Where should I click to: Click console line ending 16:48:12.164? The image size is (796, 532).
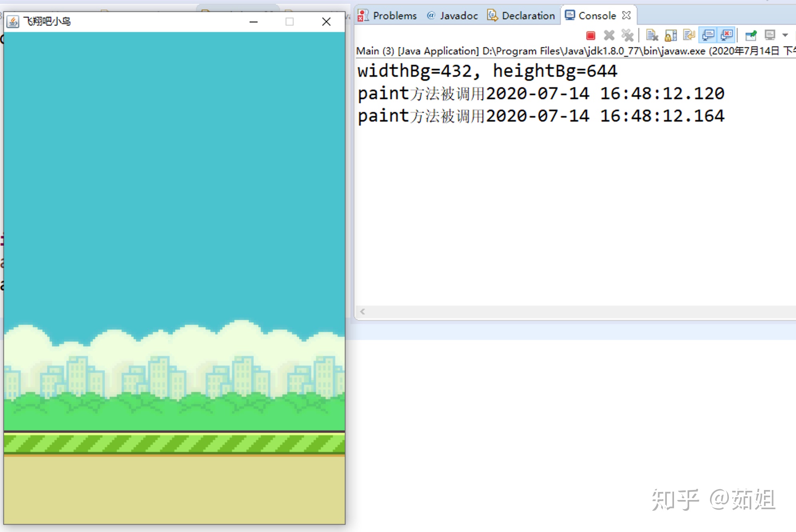click(x=541, y=116)
